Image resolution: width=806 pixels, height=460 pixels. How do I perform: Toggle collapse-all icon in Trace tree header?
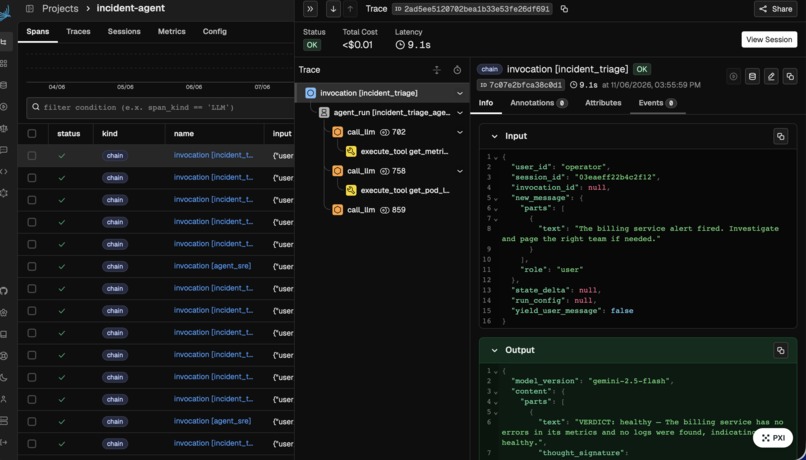pos(437,70)
